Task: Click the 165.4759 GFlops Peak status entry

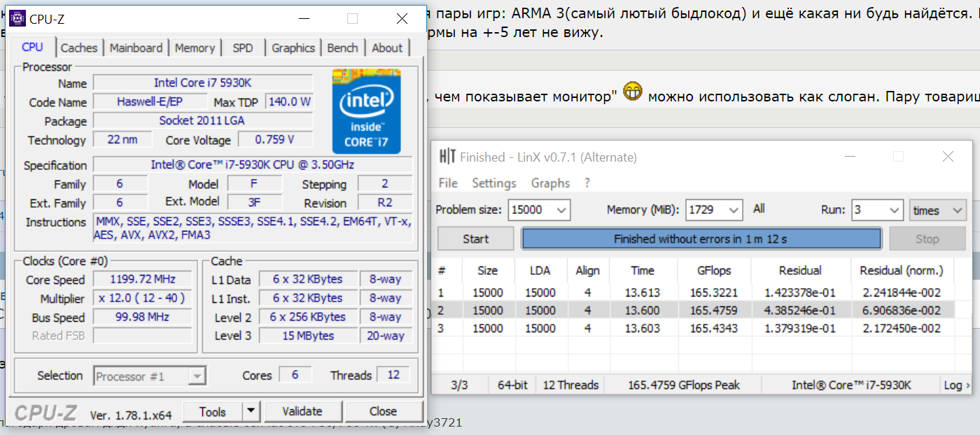Action: pyautogui.click(x=684, y=385)
